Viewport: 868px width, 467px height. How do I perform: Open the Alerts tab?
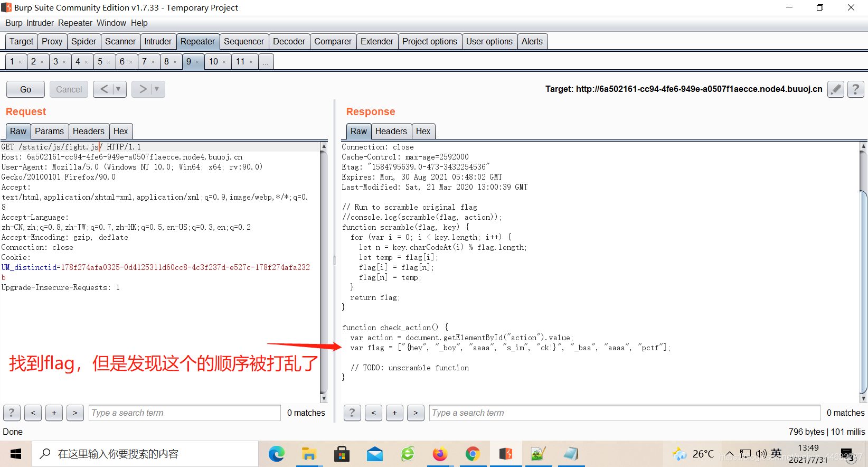coord(532,41)
